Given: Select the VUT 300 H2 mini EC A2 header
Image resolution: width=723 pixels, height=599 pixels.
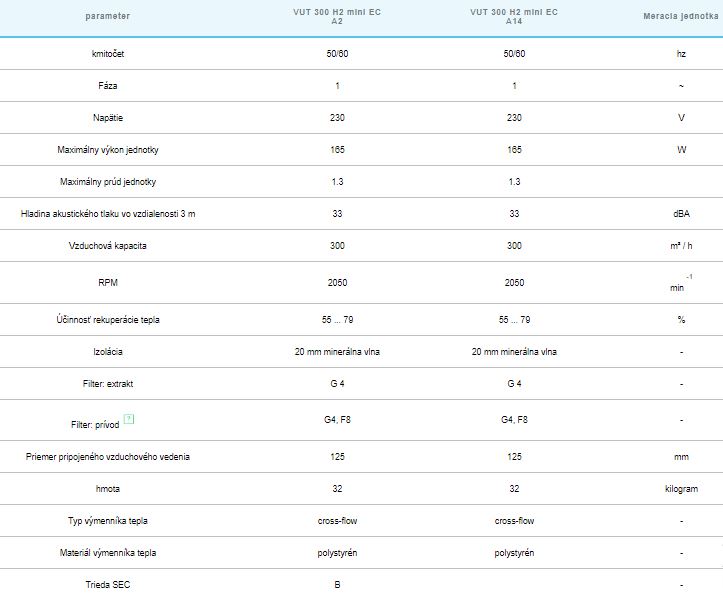Looking at the screenshot, I should [337, 17].
